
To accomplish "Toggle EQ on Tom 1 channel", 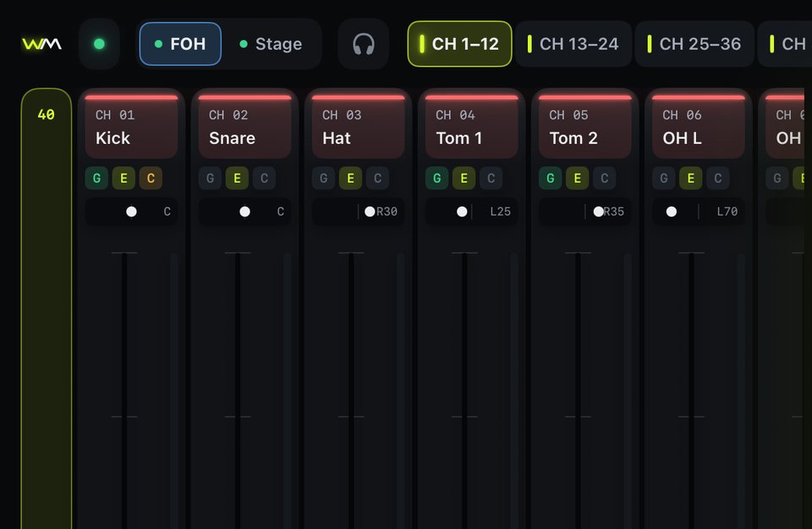I will pyautogui.click(x=464, y=179).
